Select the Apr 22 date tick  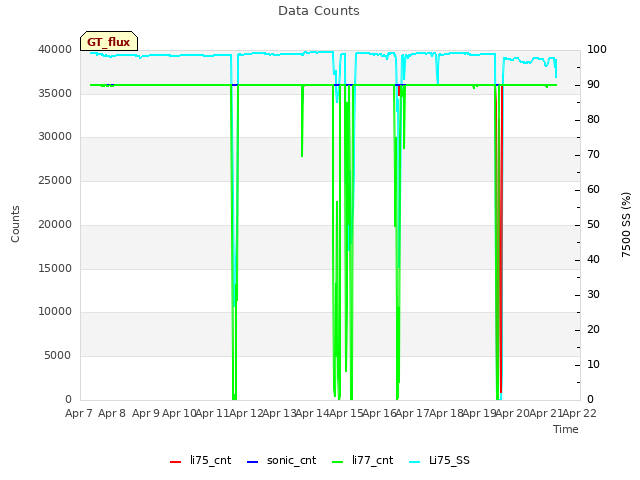coord(580,413)
